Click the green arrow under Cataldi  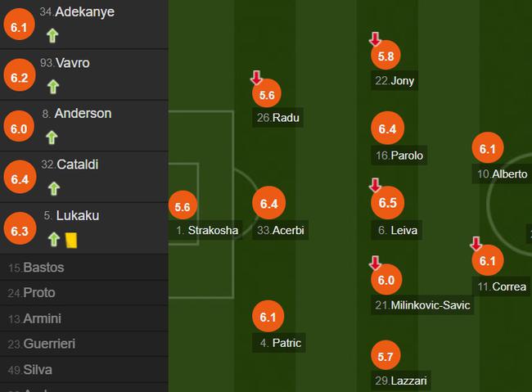[54, 189]
